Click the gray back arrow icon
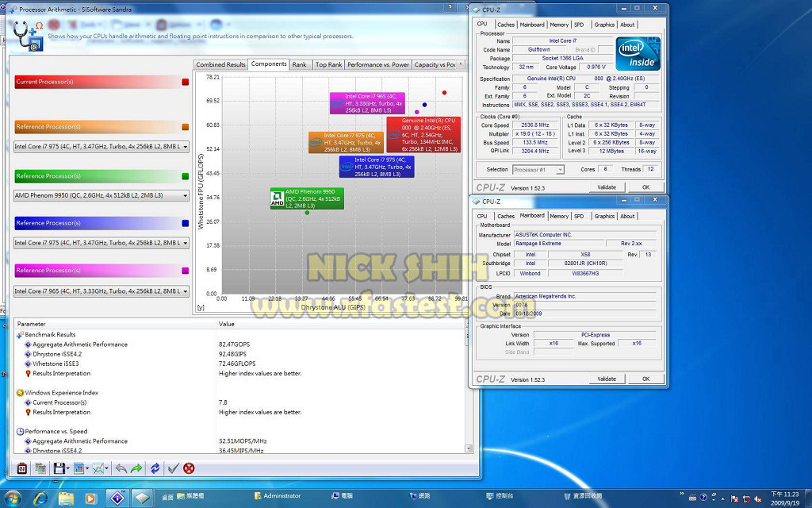812x508 pixels. pos(121,468)
